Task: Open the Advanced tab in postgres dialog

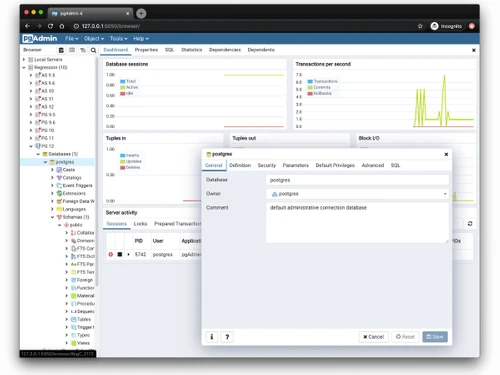Action: (x=373, y=165)
